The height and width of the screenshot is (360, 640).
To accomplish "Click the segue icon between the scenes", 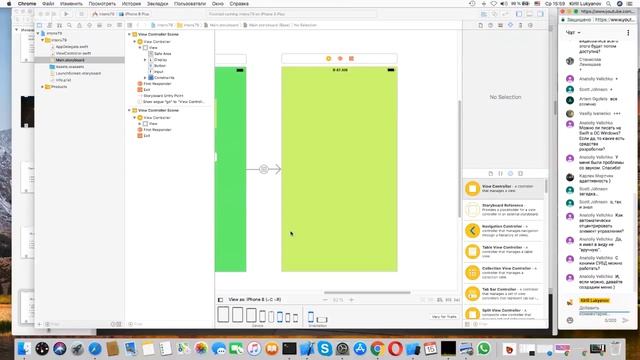I will (x=264, y=169).
